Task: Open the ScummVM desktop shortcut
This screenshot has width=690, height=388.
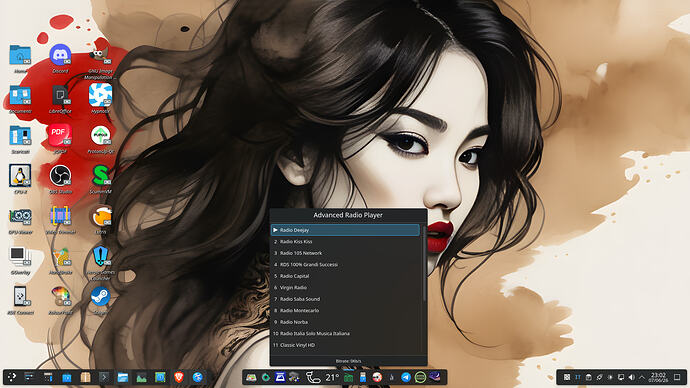Action: pyautogui.click(x=100, y=176)
